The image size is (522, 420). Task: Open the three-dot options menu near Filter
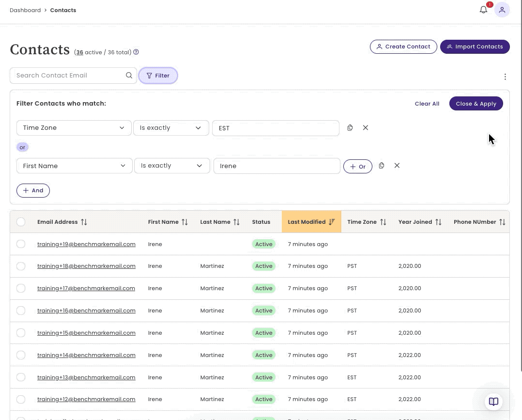[x=505, y=77]
